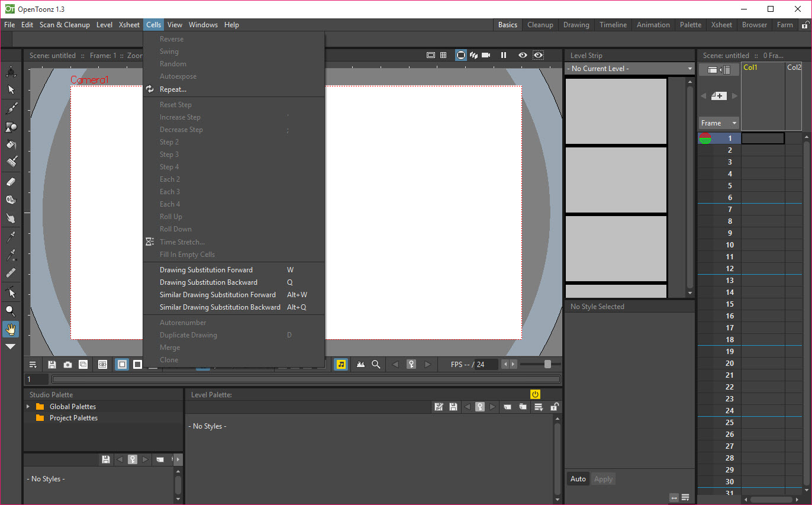Toggle the sound speaker button in viewer bar
The image size is (812, 505).
click(x=341, y=365)
